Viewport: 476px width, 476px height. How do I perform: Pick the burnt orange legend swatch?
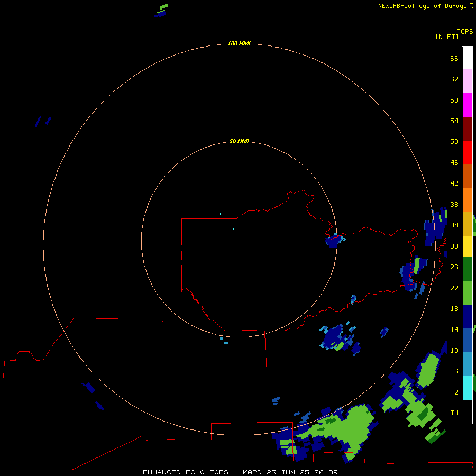pyautogui.click(x=467, y=176)
